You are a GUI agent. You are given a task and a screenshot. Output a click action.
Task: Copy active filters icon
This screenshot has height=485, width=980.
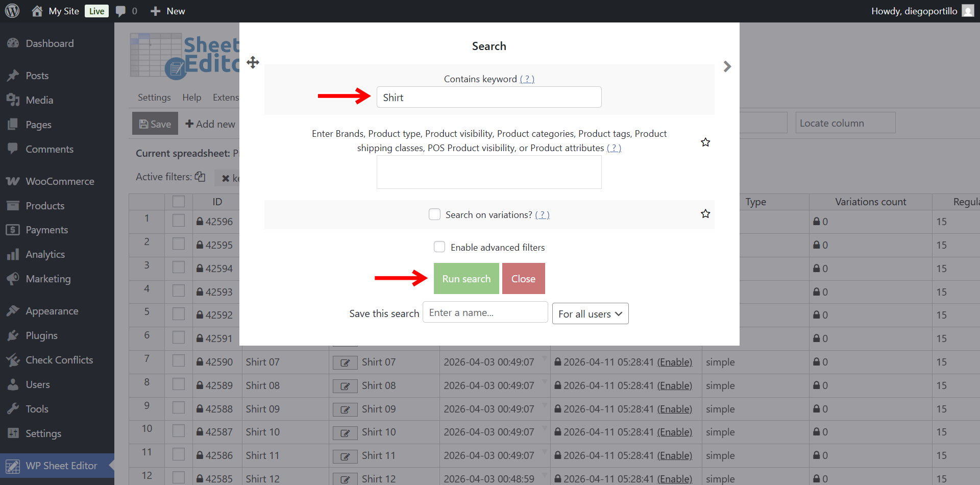tap(200, 177)
